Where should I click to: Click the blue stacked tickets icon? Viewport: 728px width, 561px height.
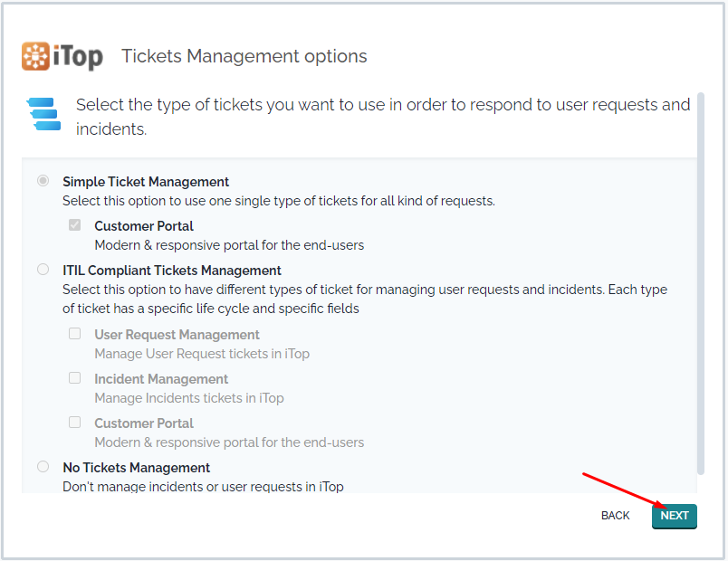(43, 114)
